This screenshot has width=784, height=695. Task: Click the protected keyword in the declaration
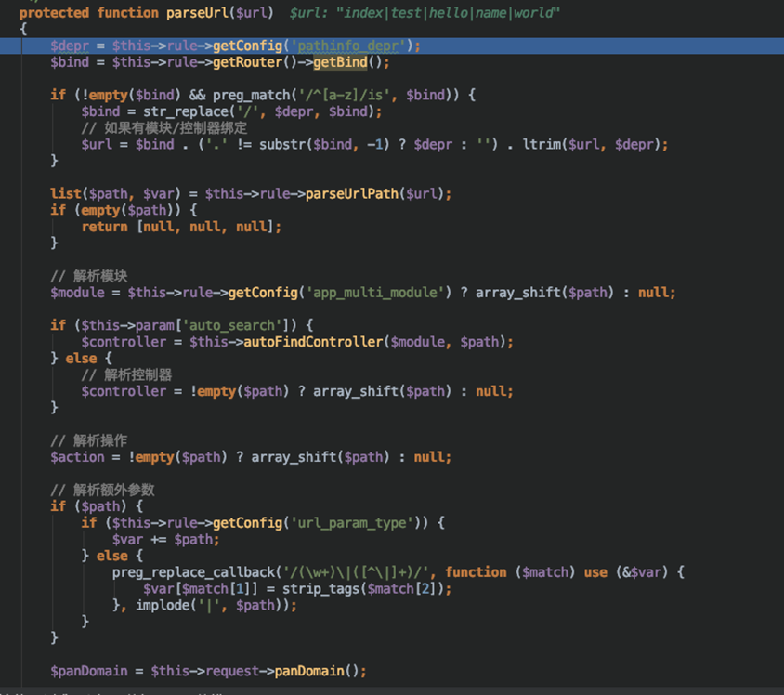[54, 12]
